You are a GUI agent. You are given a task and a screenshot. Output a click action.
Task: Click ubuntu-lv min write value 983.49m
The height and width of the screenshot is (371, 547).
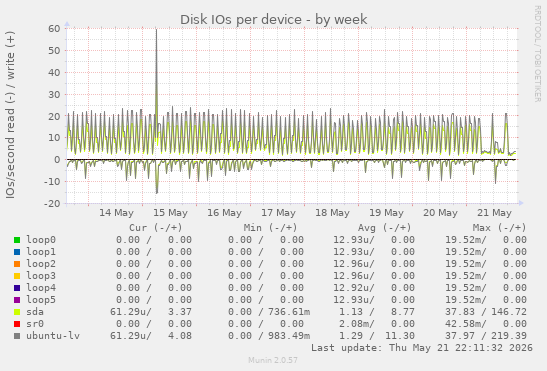coord(289,335)
